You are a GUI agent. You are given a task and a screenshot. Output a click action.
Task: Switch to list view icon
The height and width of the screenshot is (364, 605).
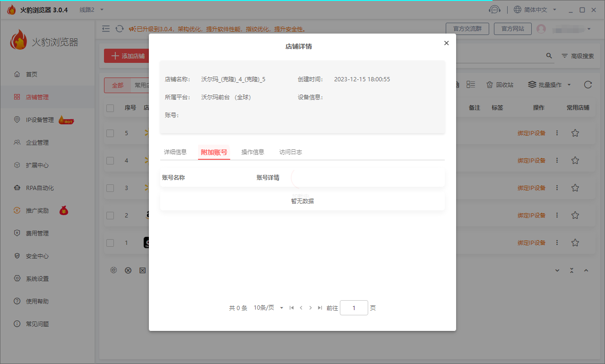pyautogui.click(x=470, y=85)
